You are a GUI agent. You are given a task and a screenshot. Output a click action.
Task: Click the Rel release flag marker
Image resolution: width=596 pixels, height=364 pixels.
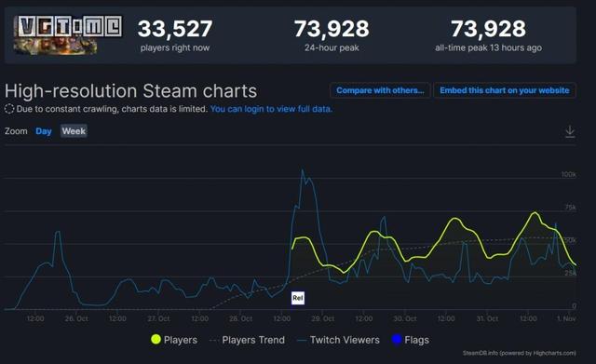298,298
